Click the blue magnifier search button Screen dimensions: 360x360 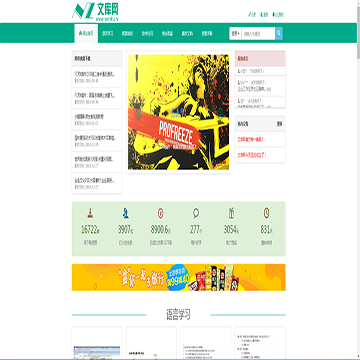point(279,33)
